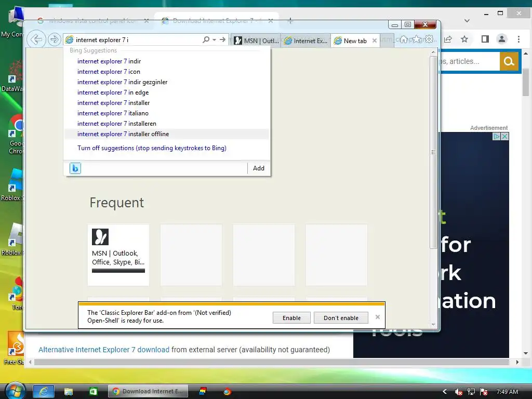The image size is (532, 399).
Task: Click the 7:49 AM taskbar clock
Action: coord(507,392)
